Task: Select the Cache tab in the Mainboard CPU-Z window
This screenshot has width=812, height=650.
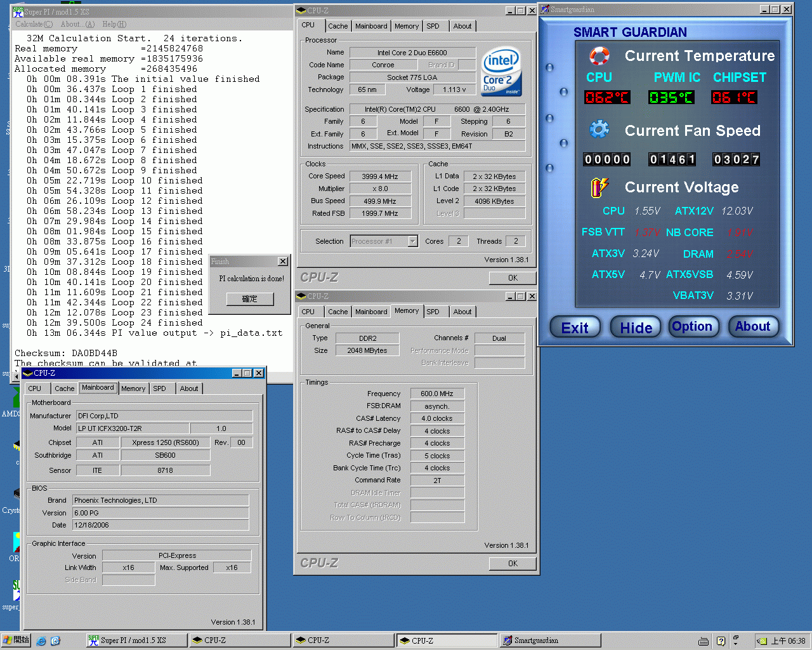Action: click(x=64, y=388)
